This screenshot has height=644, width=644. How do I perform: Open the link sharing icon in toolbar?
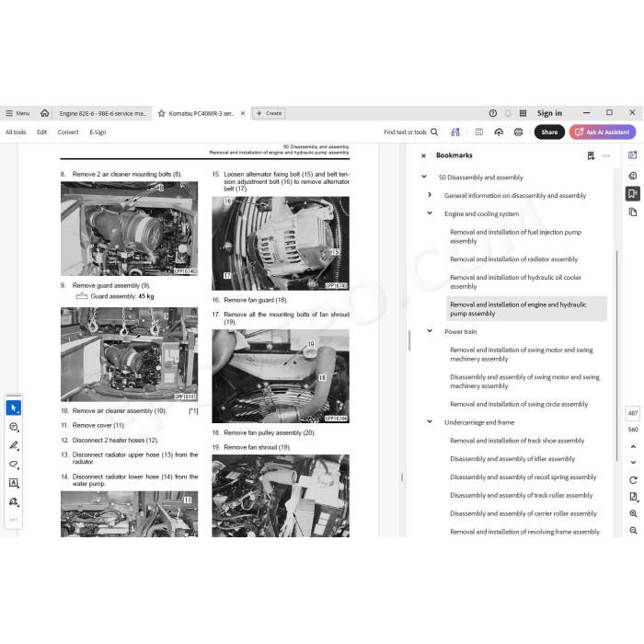(x=455, y=132)
